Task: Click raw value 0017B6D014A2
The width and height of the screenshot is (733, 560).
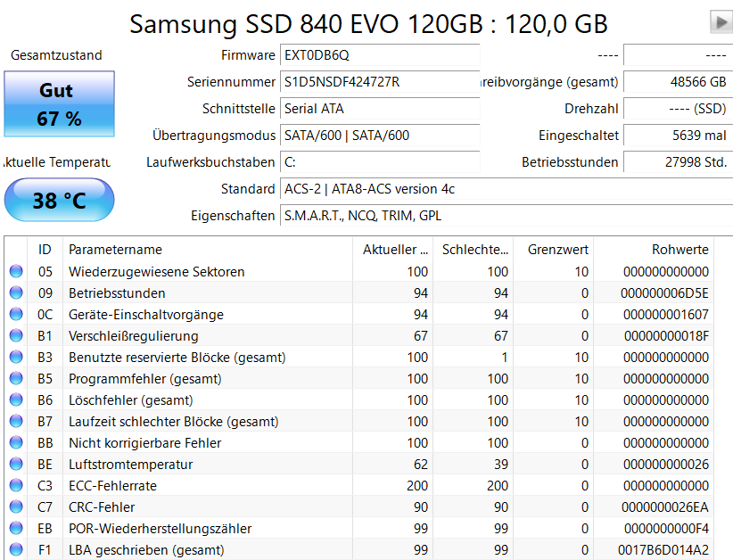Action: point(663,550)
